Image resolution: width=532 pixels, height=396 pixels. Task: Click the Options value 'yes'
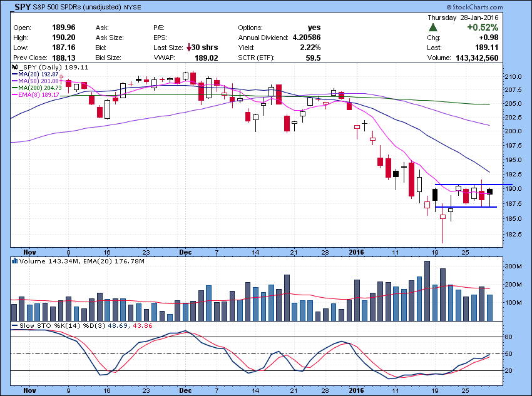[x=314, y=28]
